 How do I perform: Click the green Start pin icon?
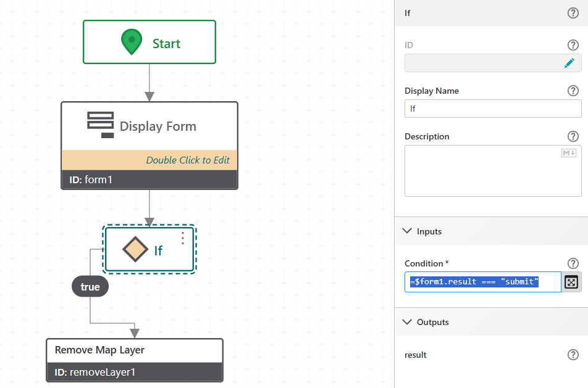132,42
